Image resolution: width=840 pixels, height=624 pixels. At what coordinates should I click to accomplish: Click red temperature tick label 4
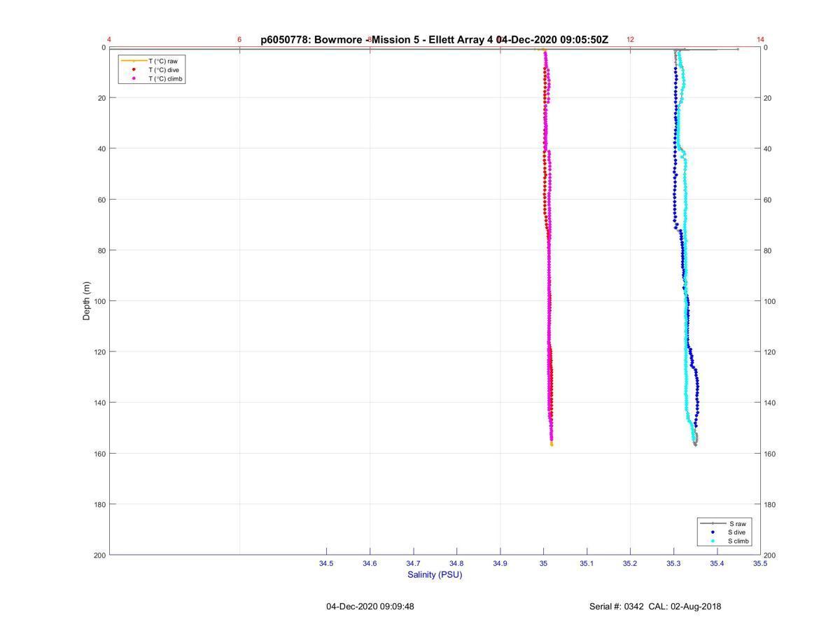[109, 40]
